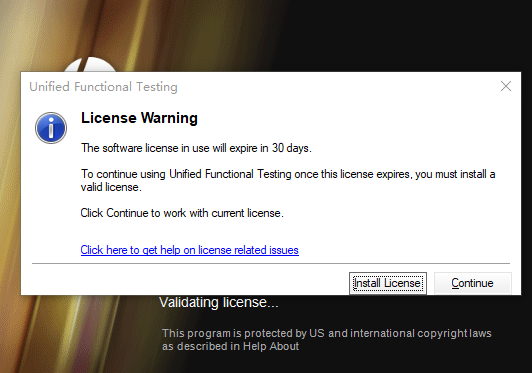The height and width of the screenshot is (373, 532).
Task: Click the Unified Functional Testing title bar text
Action: coord(103,87)
